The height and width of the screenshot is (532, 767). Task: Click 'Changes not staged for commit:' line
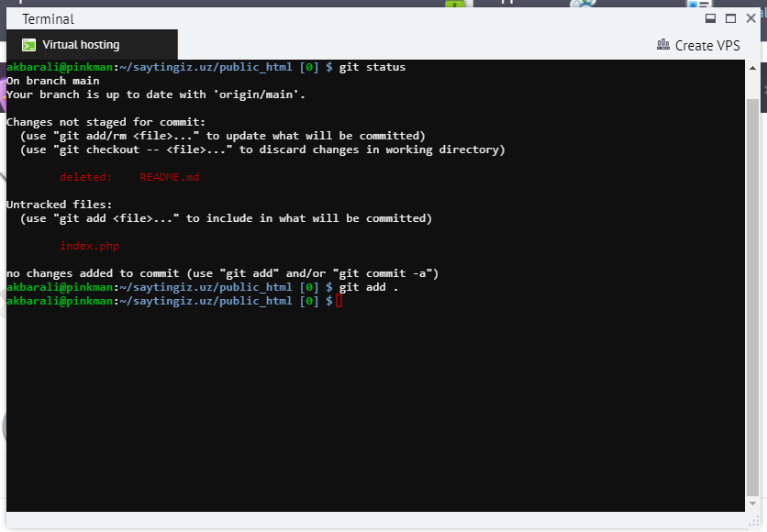pyautogui.click(x=106, y=122)
